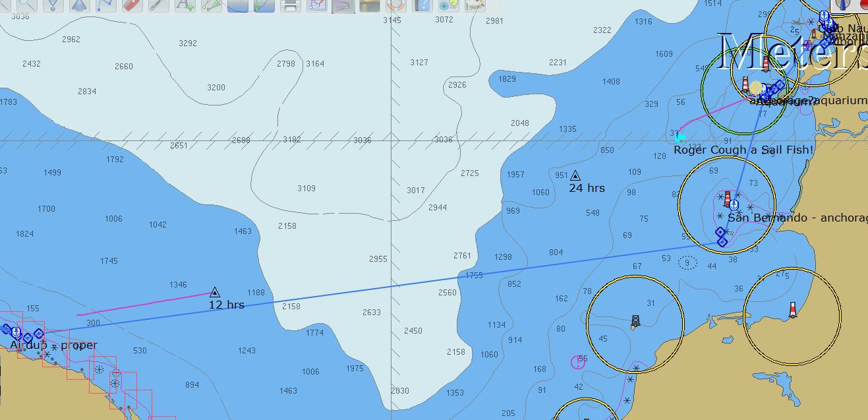The image size is (868, 420).
Task: Click depth sounding 894
Action: pyautogui.click(x=192, y=385)
